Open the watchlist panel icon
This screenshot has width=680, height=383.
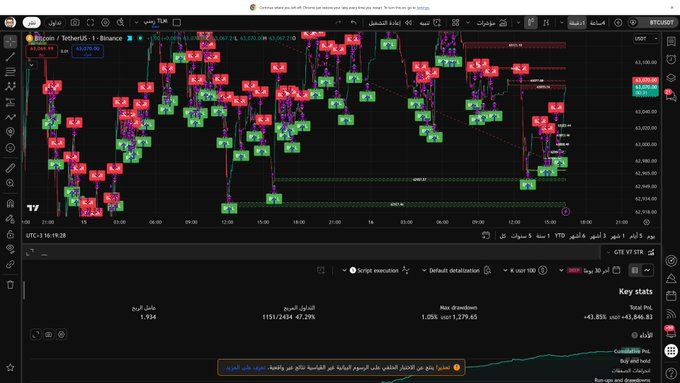coord(671,42)
